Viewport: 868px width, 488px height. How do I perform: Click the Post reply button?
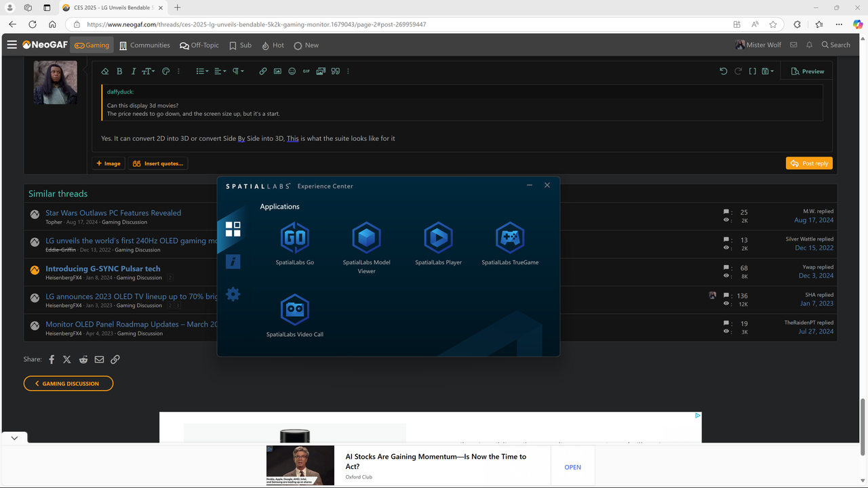tap(809, 163)
